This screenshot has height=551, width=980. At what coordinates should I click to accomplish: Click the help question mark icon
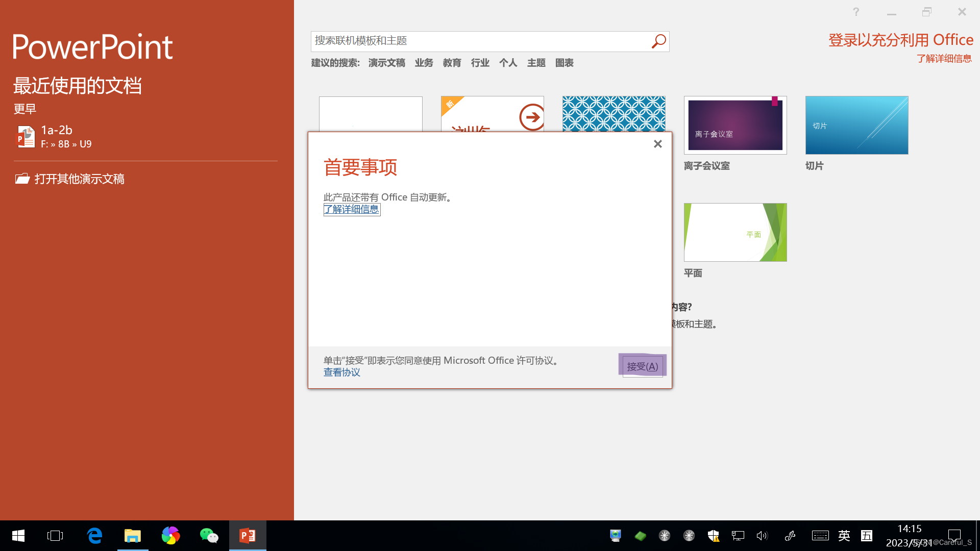(856, 12)
